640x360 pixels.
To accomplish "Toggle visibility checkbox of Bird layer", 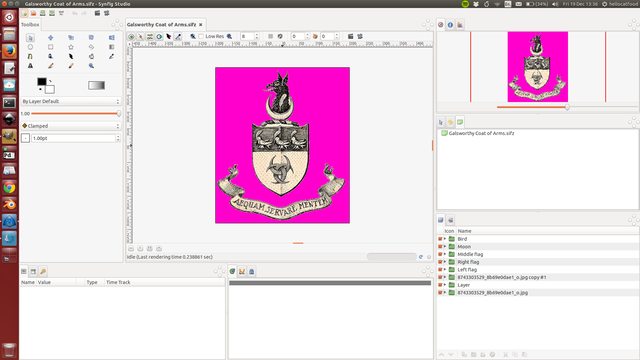I will coord(440,239).
